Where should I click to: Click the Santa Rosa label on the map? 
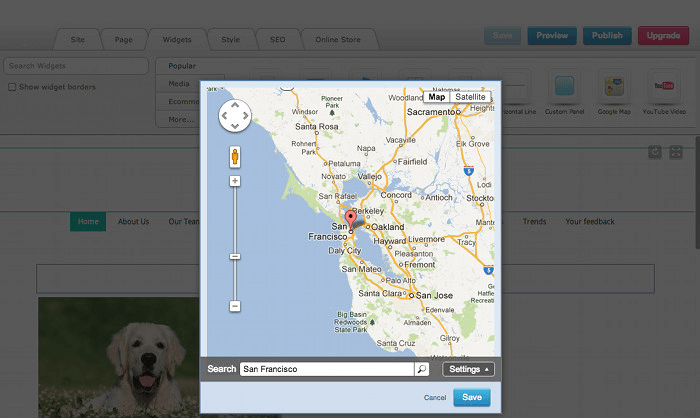[x=317, y=127]
